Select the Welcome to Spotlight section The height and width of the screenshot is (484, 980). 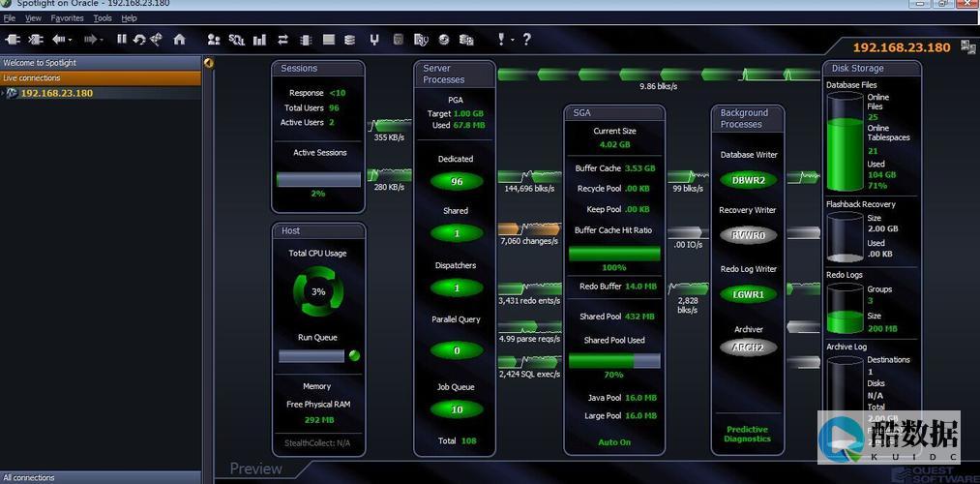101,63
